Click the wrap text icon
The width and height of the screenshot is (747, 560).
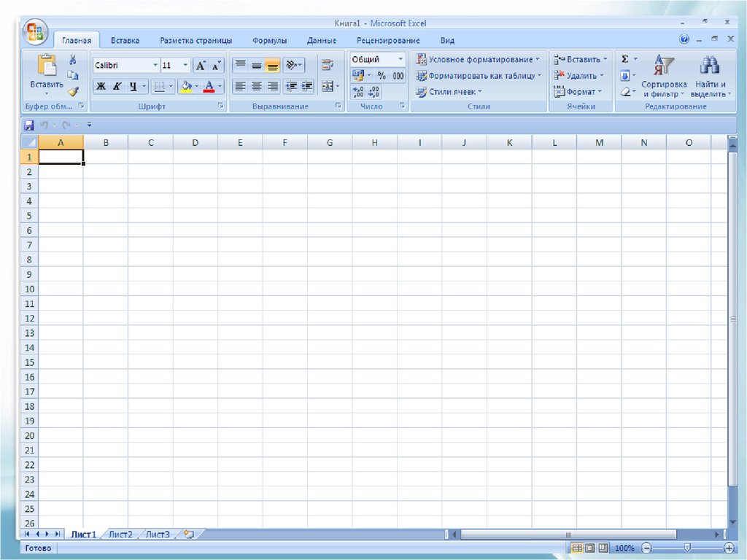[328, 65]
